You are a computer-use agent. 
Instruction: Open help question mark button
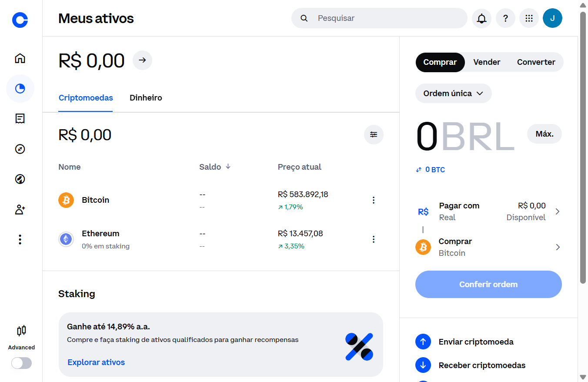tap(505, 18)
